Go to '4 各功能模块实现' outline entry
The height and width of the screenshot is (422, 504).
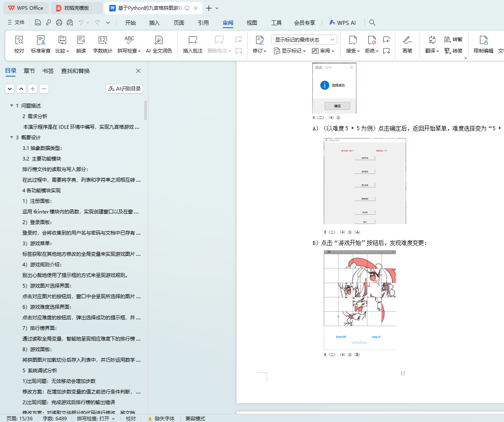coord(41,190)
